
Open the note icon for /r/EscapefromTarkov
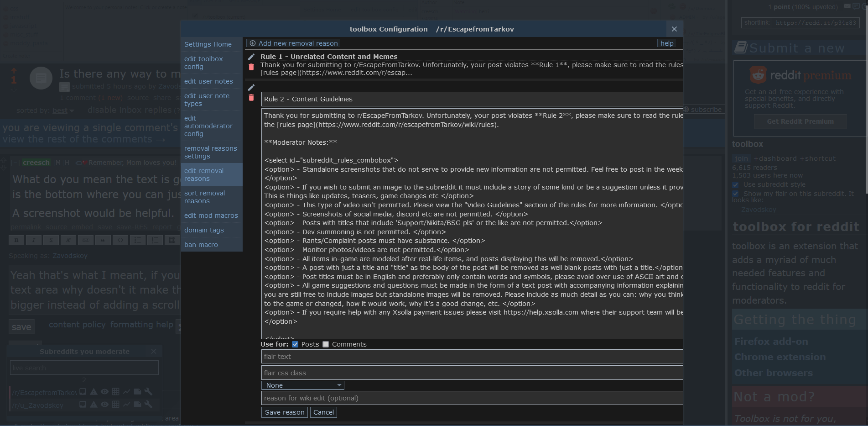[137, 392]
